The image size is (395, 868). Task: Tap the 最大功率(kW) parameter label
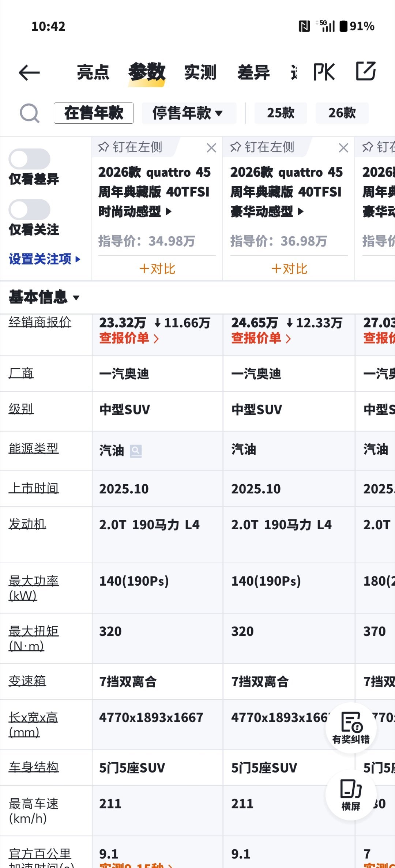coord(34,588)
